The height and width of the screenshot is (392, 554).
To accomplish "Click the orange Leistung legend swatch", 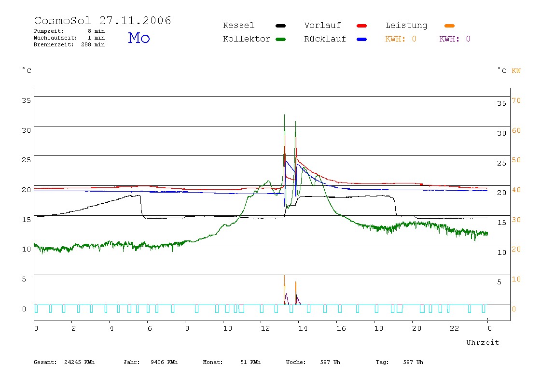I will coord(449,26).
